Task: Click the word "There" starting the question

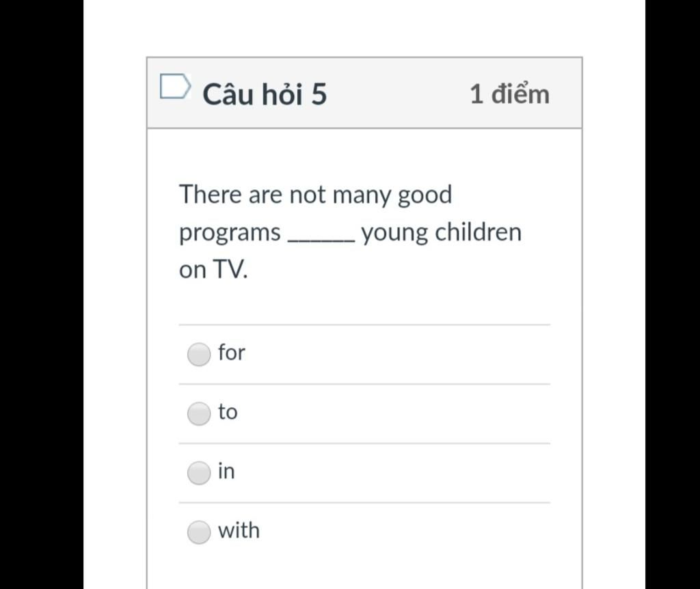Action: point(211,194)
